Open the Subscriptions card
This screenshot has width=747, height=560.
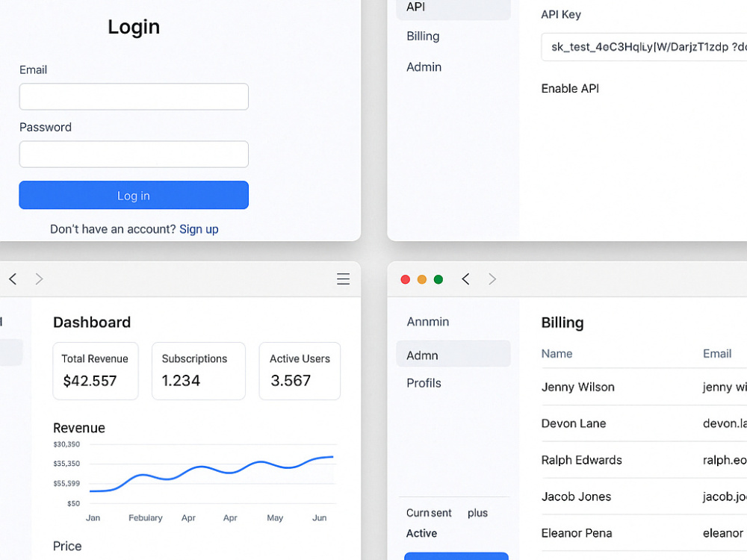pyautogui.click(x=199, y=371)
